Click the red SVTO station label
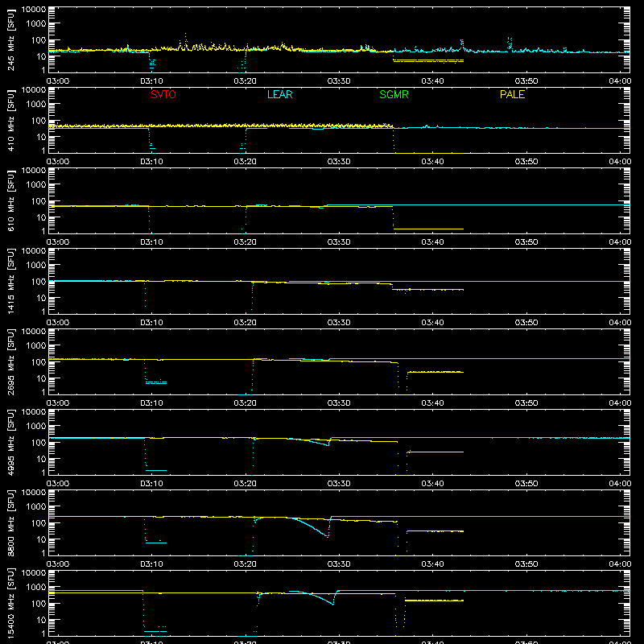The width and height of the screenshot is (644, 644). tap(163, 94)
